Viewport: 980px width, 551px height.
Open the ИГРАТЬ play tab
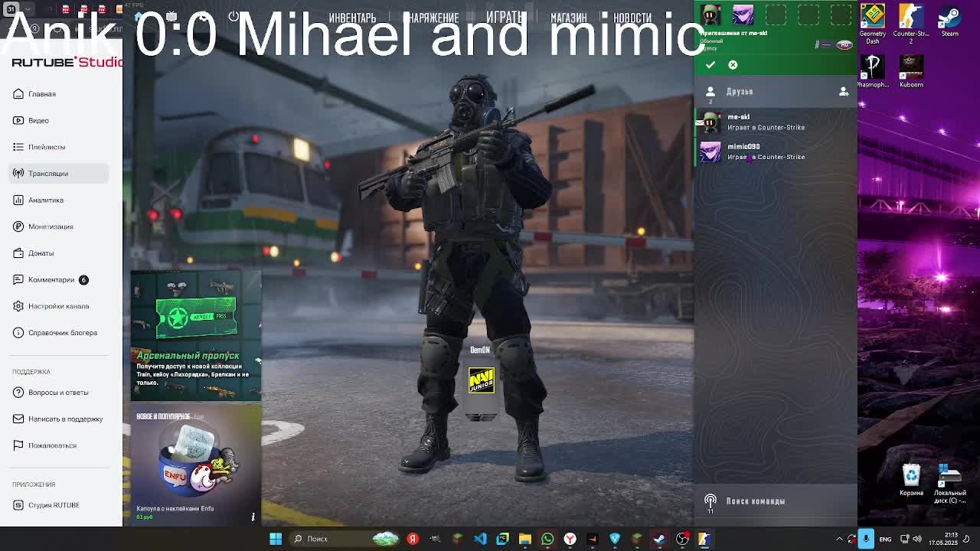click(x=504, y=17)
